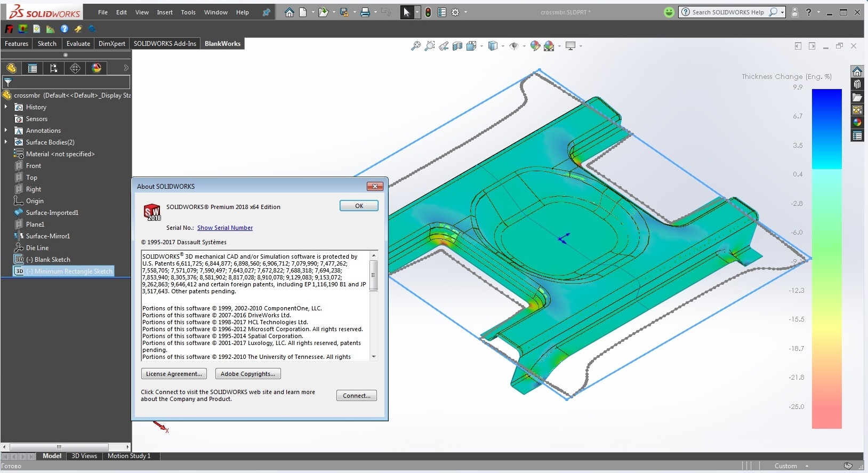The image size is (868, 473).
Task: Expand the History tree node
Action: pos(6,107)
